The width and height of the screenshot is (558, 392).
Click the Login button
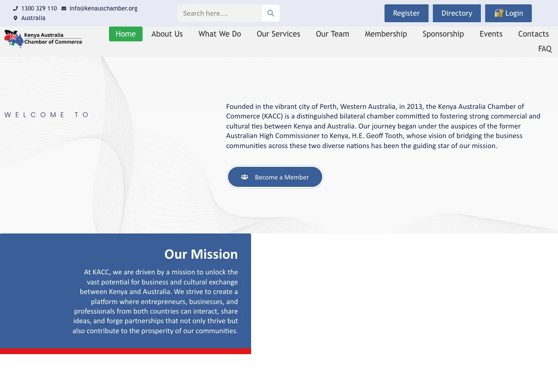point(508,13)
